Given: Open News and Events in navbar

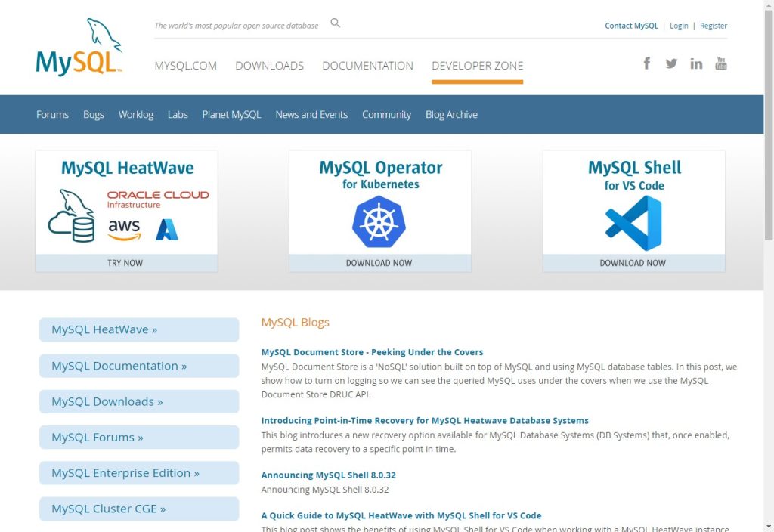Looking at the screenshot, I should (x=311, y=115).
